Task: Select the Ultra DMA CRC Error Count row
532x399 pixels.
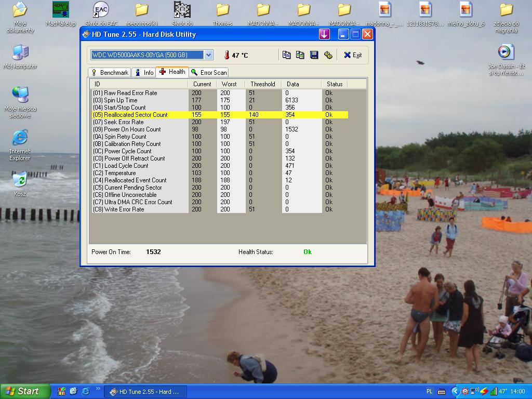Action: 219,202
